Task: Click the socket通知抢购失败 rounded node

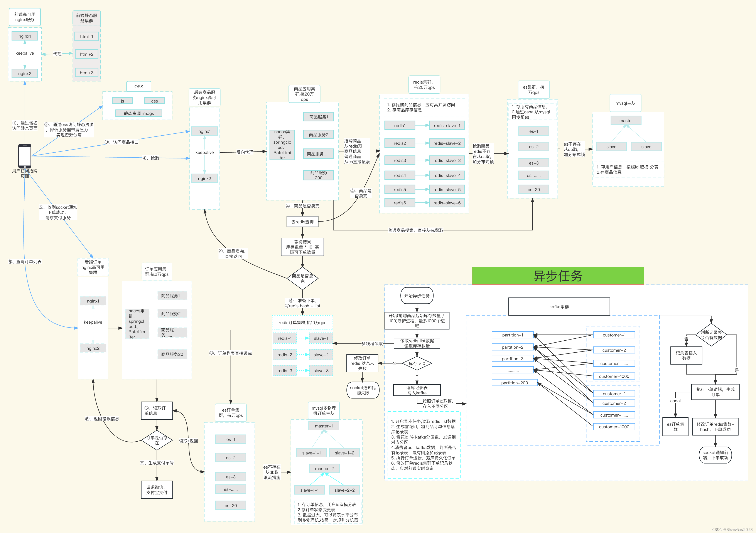Action: pyautogui.click(x=363, y=390)
